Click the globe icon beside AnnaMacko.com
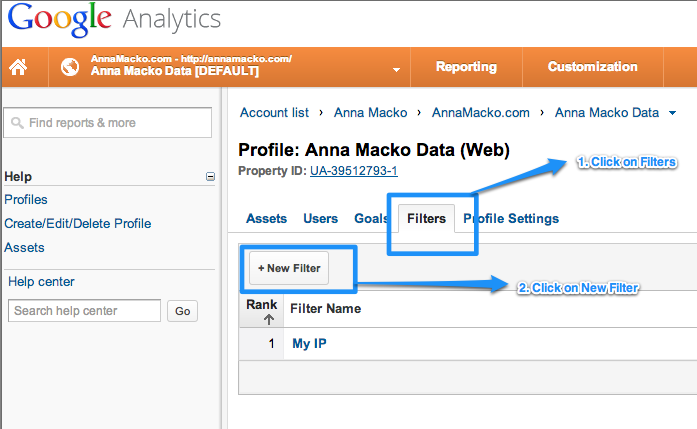This screenshot has height=429, width=697. [x=70, y=67]
